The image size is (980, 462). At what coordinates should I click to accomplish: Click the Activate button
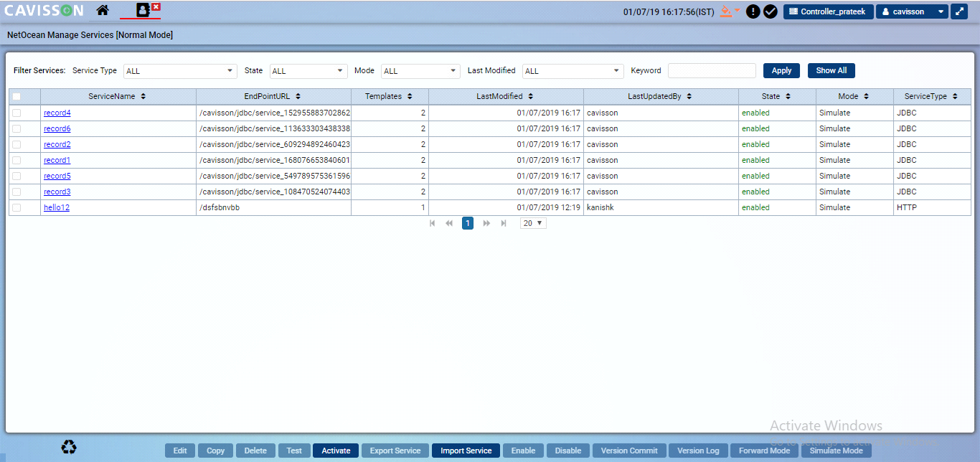coord(336,451)
